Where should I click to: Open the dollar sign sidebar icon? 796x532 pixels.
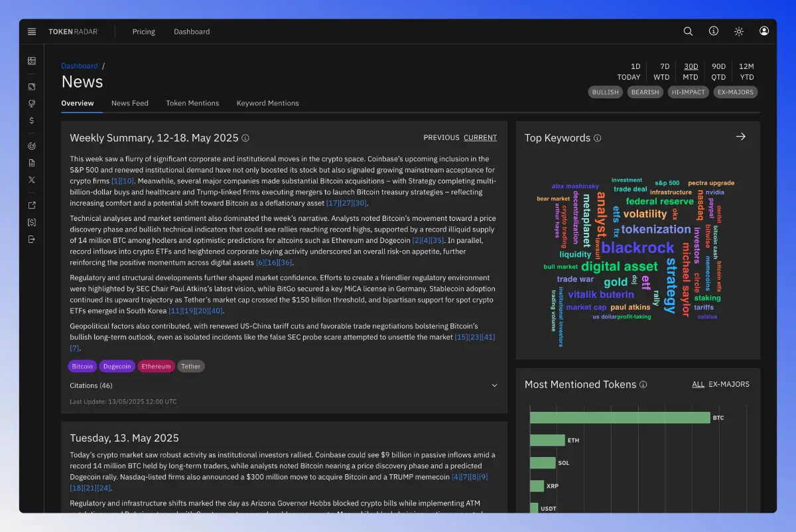[x=32, y=121]
